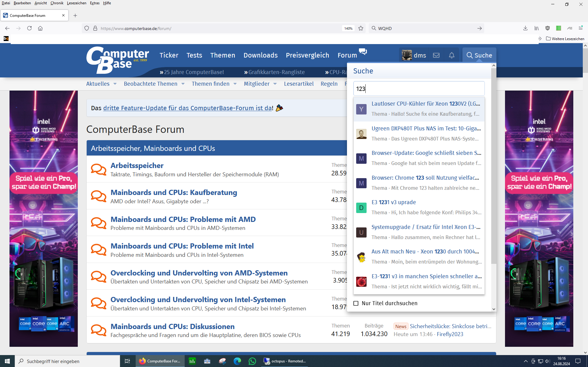Open the notifications bell icon
This screenshot has height=367, width=588.
[x=451, y=55]
